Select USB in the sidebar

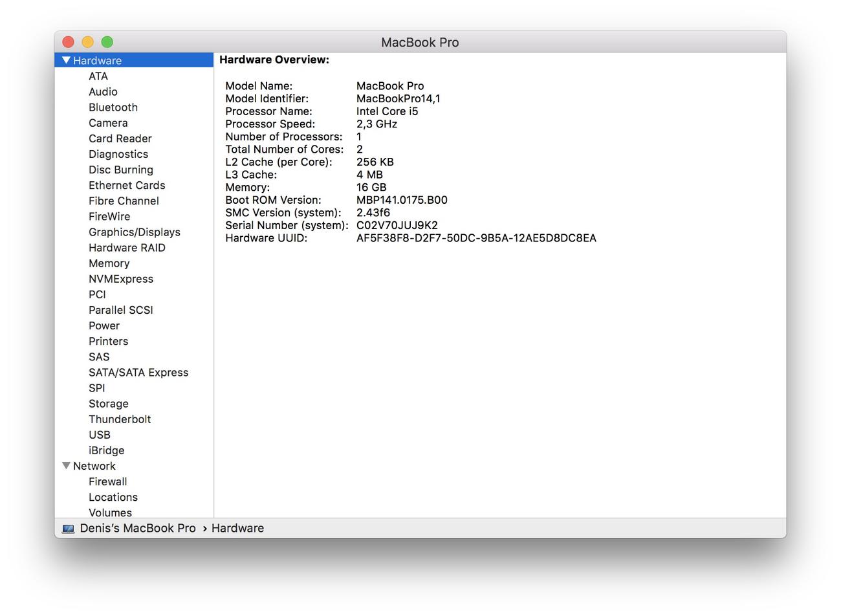[100, 435]
